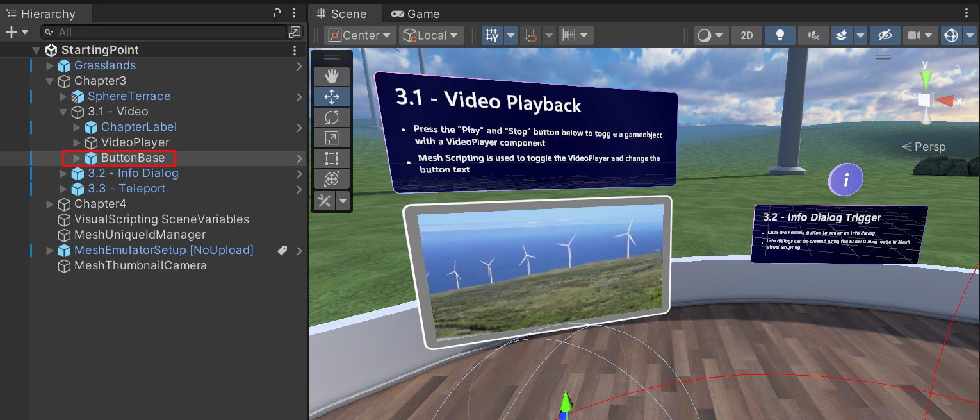Toggle the grid visibility icon
This screenshot has height=420, width=980.
click(x=491, y=35)
